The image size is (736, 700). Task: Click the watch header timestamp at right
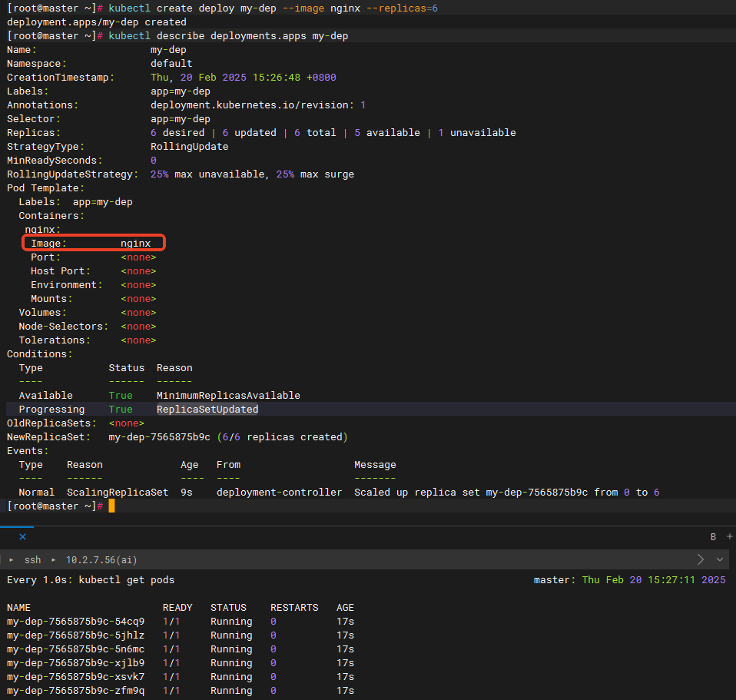(653, 580)
